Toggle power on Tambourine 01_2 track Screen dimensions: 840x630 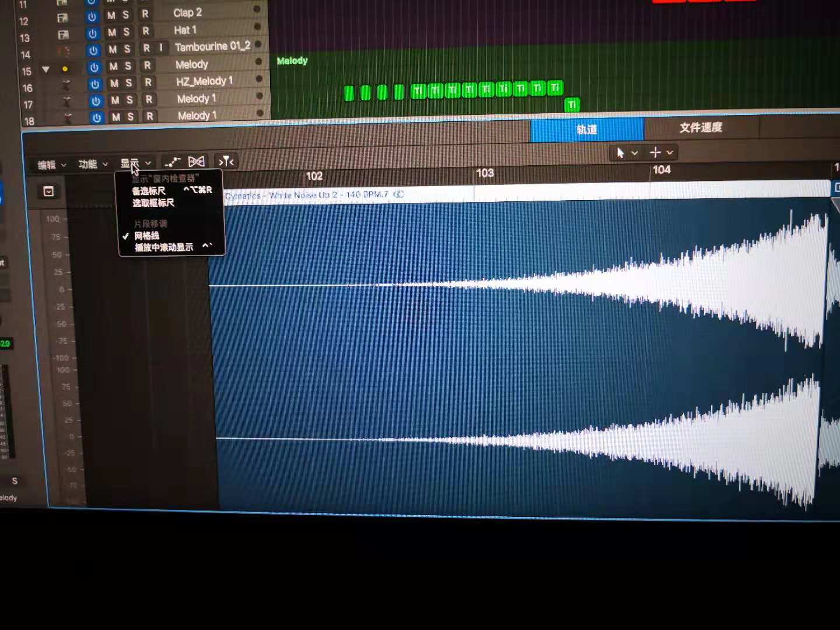pyautogui.click(x=93, y=51)
